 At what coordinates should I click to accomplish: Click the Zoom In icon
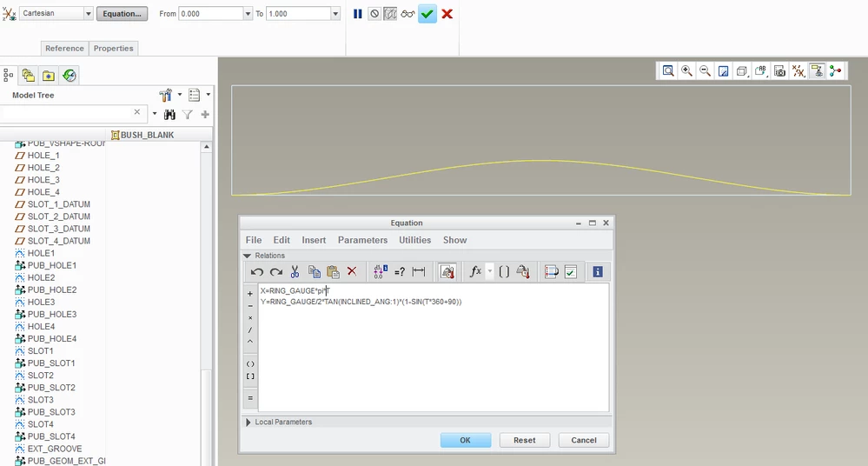click(x=686, y=71)
